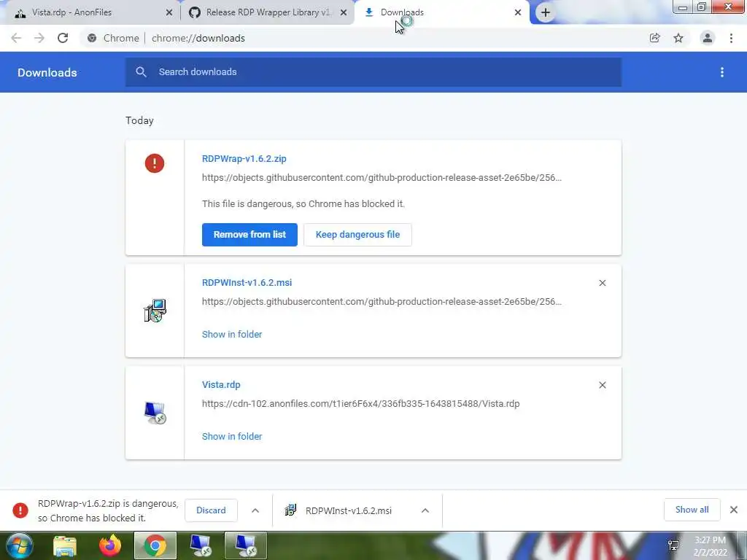Close the Release RDP Wrapper Library tab
This screenshot has height=560, width=747.
tap(344, 13)
